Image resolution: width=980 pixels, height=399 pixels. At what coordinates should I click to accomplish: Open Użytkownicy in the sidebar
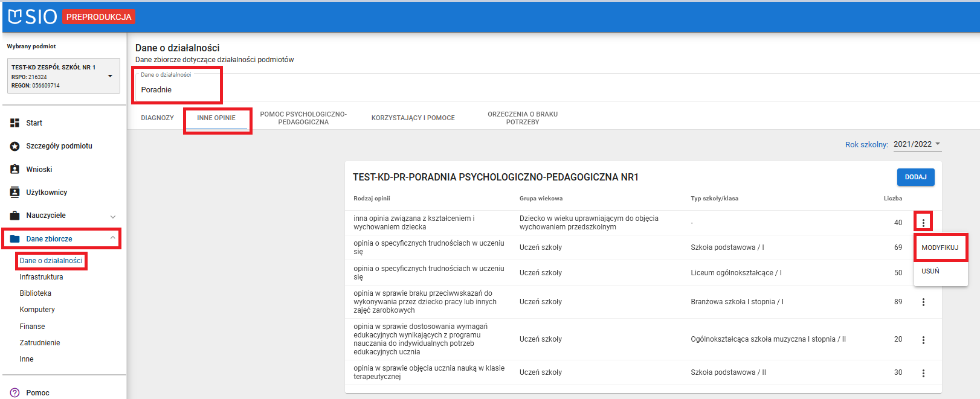pos(47,193)
